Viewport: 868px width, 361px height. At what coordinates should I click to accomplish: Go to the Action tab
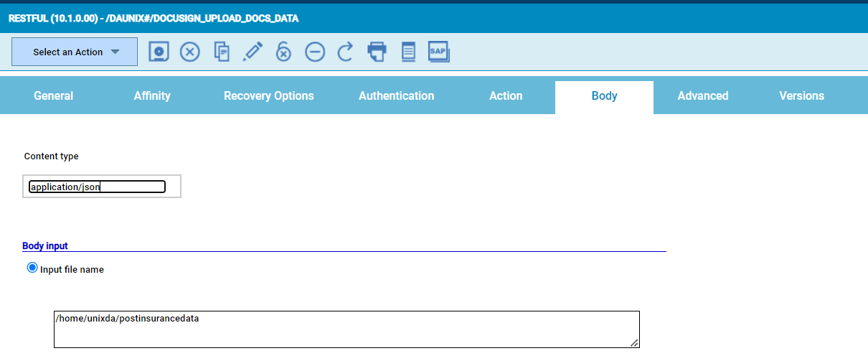point(506,95)
